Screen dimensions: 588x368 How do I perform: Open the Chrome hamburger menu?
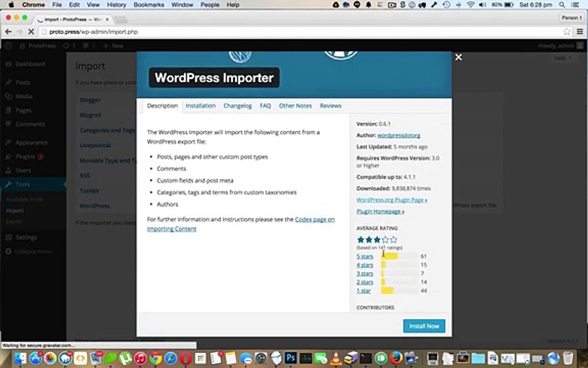[x=580, y=32]
